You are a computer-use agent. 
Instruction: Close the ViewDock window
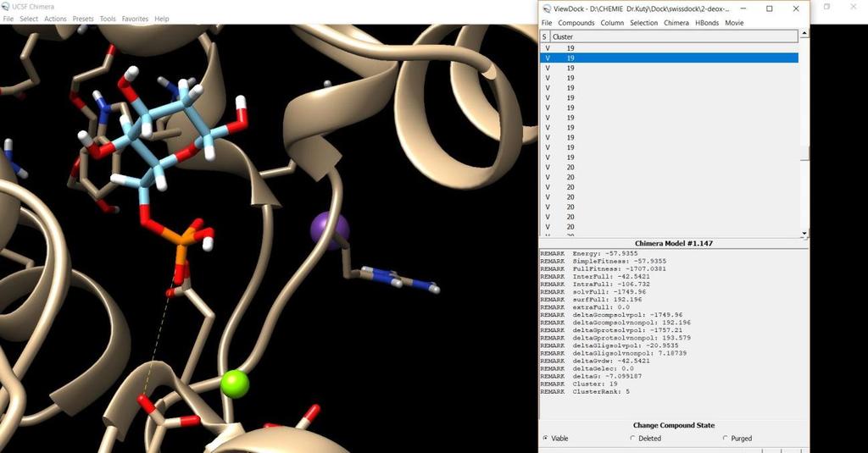pos(796,8)
